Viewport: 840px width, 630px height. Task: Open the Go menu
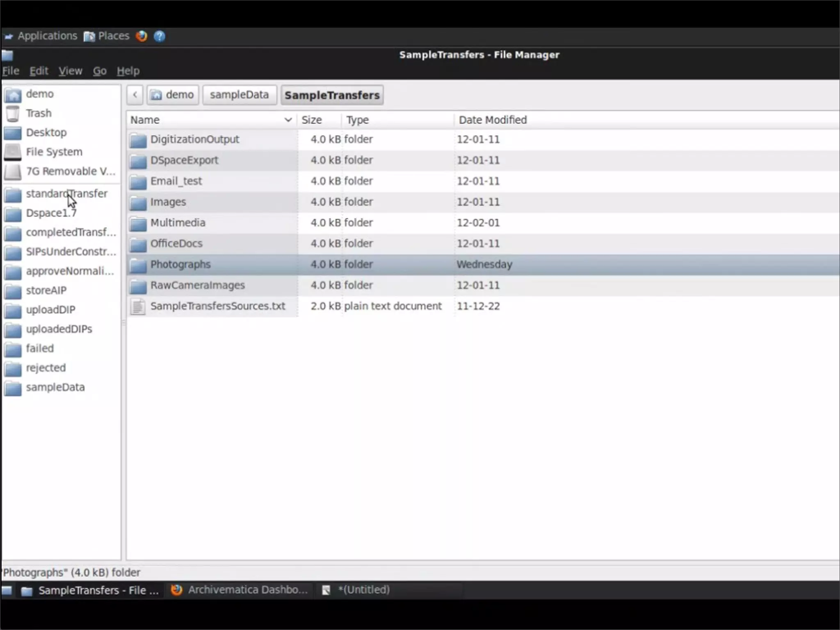click(100, 71)
